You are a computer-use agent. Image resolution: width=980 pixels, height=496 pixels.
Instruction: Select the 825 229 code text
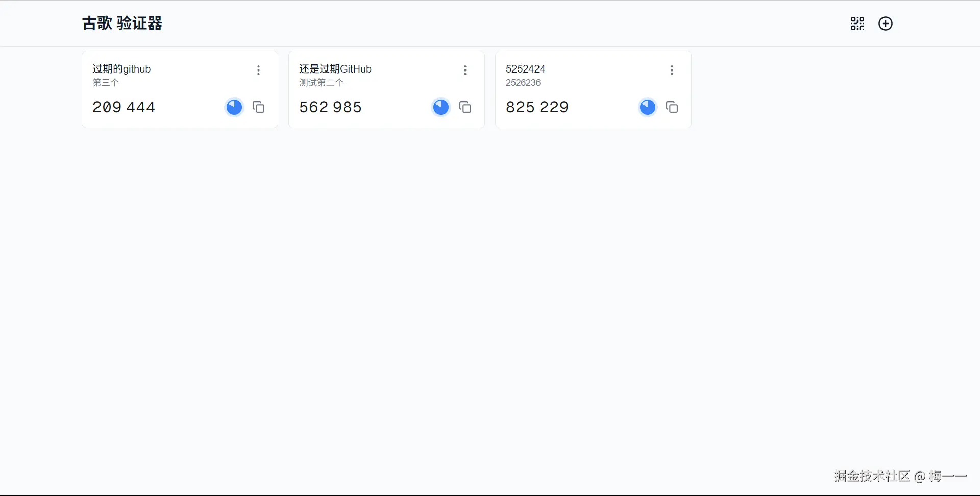point(537,107)
